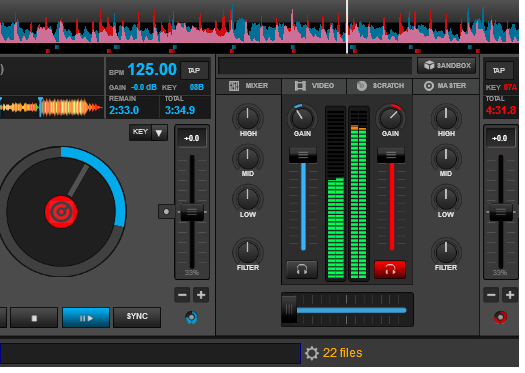
Task: Click the SANDBOX button
Action: click(x=447, y=66)
